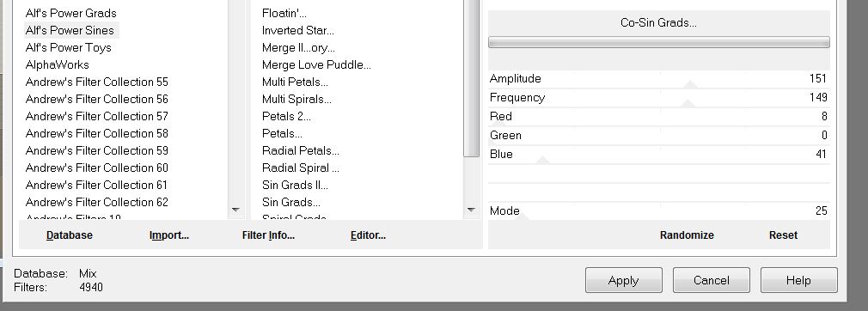Image resolution: width=868 pixels, height=311 pixels.
Task: Randomize the filter settings
Action: click(687, 235)
